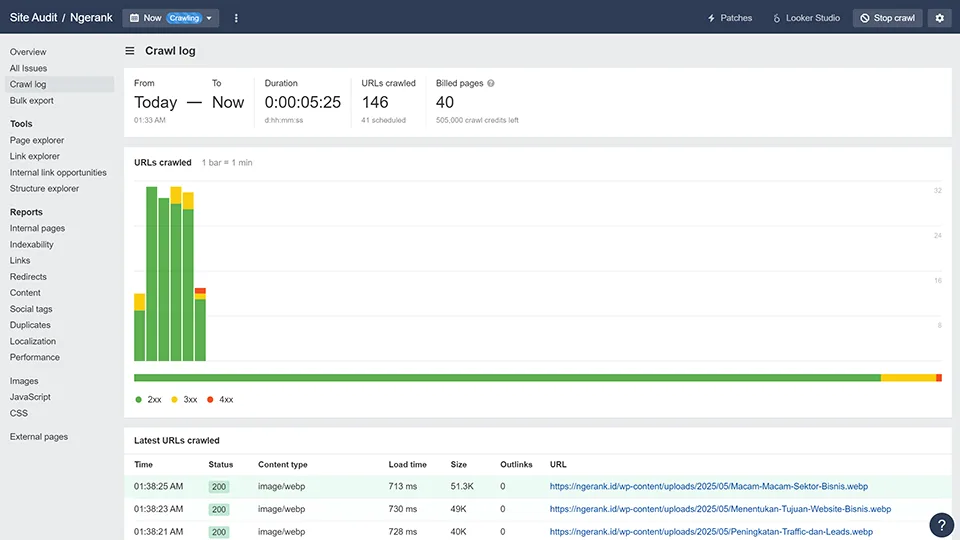
Task: Sort by Load time column header
Action: tap(407, 465)
